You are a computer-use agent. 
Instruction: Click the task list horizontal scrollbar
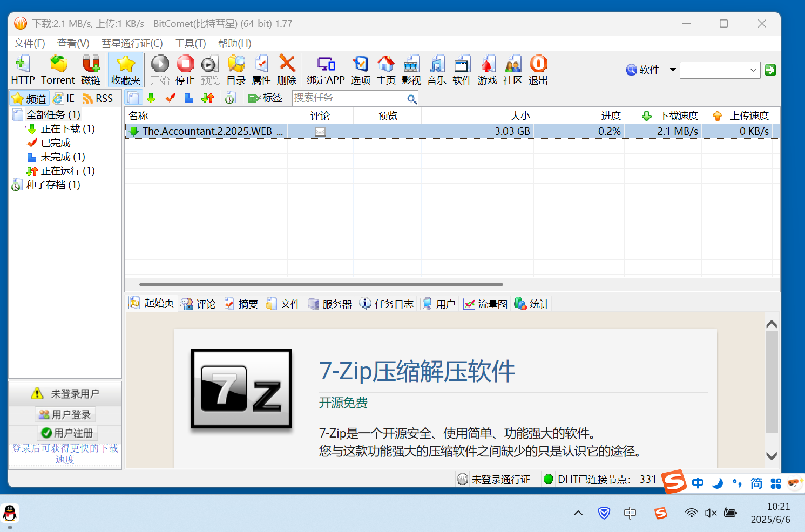click(321, 284)
